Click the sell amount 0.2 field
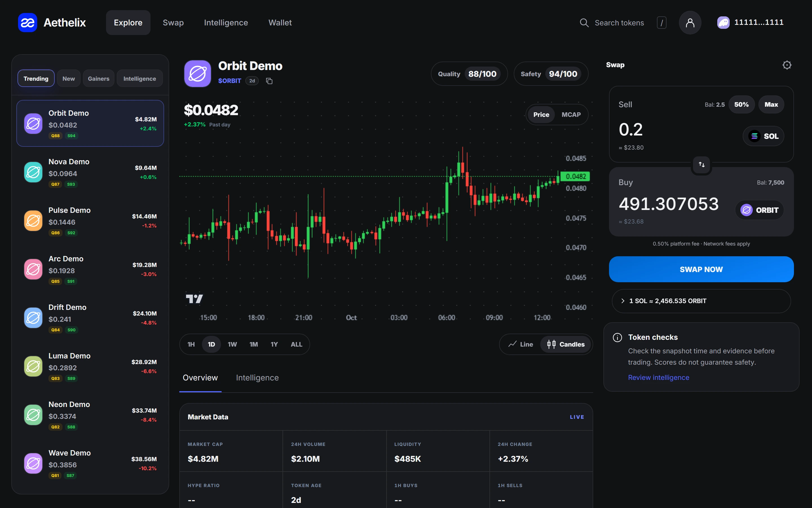Screen dimensions: 812x508 click(x=630, y=130)
